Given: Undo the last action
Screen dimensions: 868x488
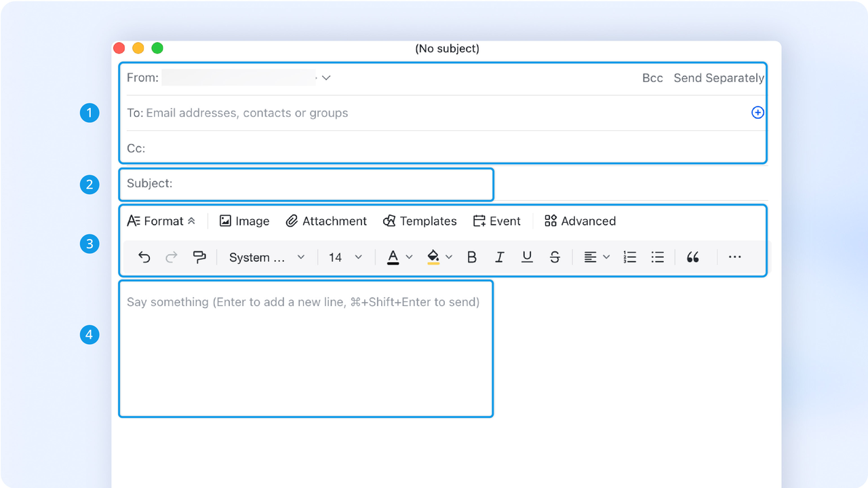Looking at the screenshot, I should [144, 257].
